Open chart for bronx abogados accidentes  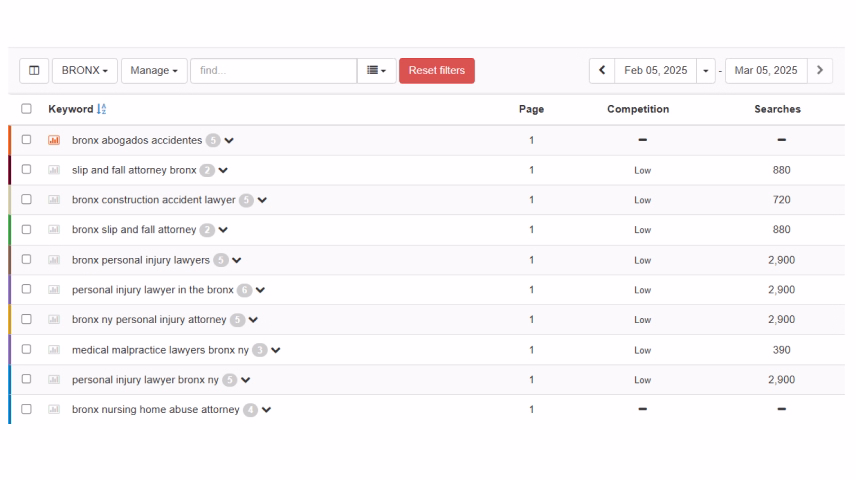click(54, 140)
